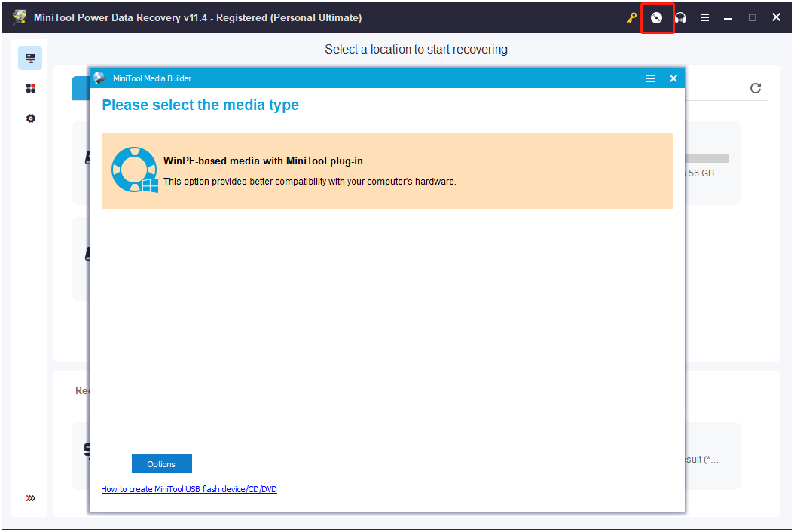
Task: Open Media Builder hamburger menu
Action: pos(651,78)
